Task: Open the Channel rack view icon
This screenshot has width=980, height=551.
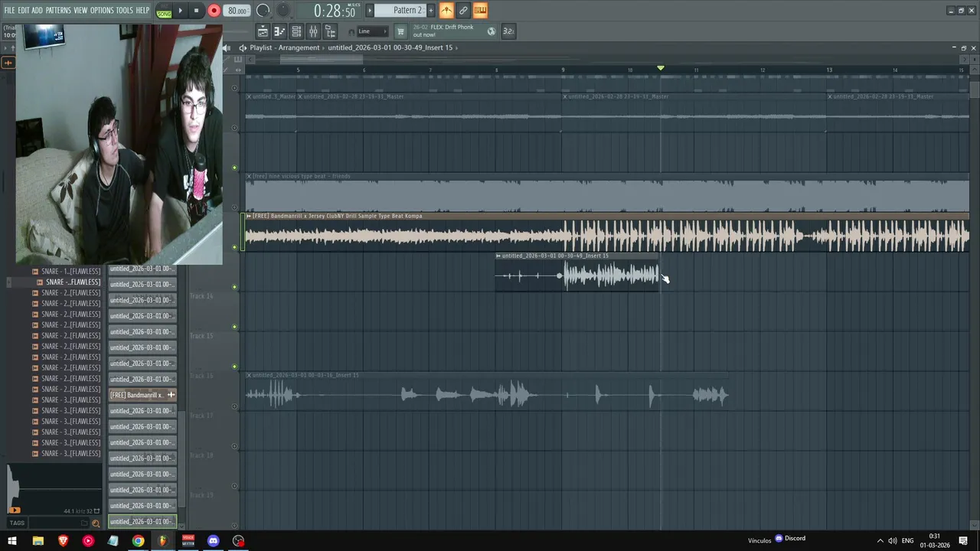Action: click(x=296, y=31)
